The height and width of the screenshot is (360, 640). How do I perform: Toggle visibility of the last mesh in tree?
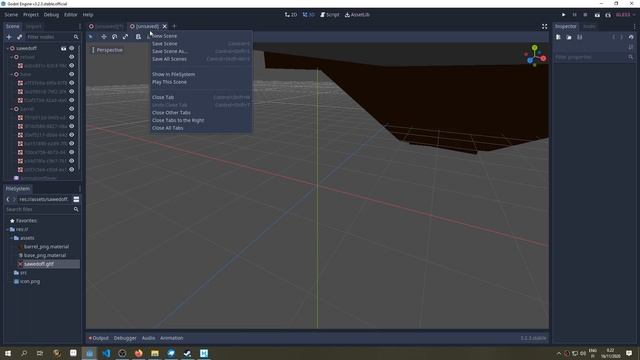point(71,169)
